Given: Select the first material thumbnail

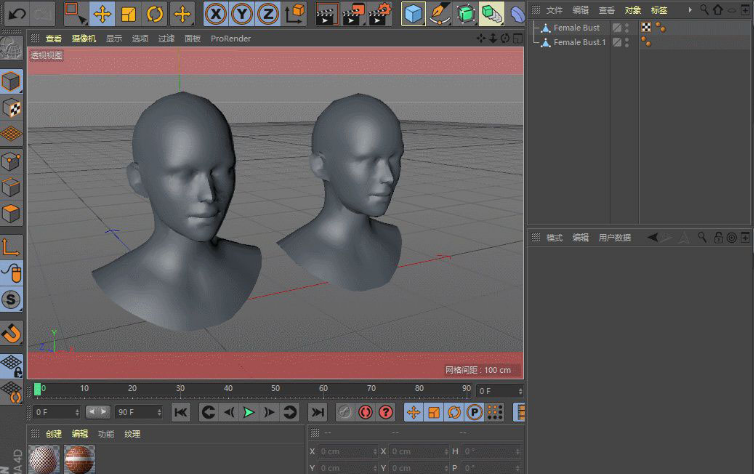Looking at the screenshot, I should 44,460.
